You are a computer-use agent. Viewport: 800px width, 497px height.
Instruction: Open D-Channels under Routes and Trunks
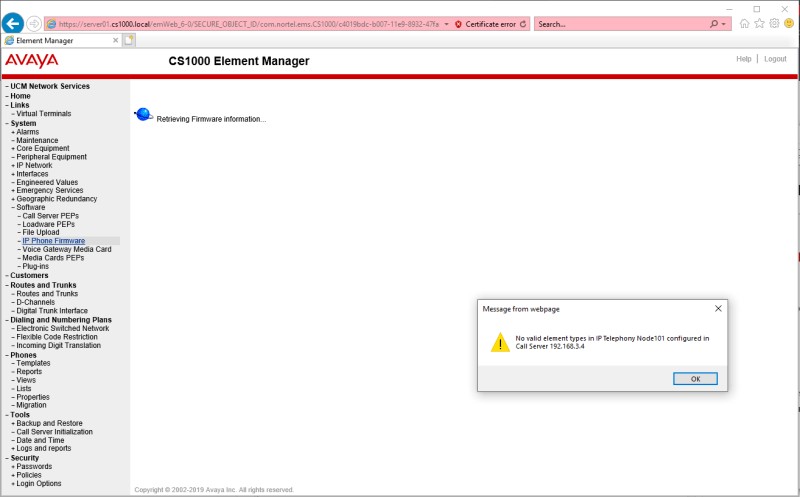(36, 302)
